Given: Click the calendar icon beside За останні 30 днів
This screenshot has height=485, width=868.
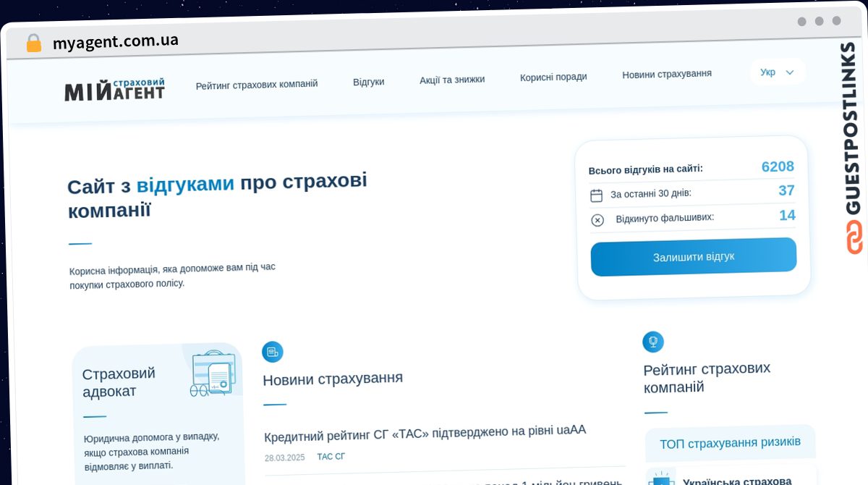Looking at the screenshot, I should [x=597, y=195].
